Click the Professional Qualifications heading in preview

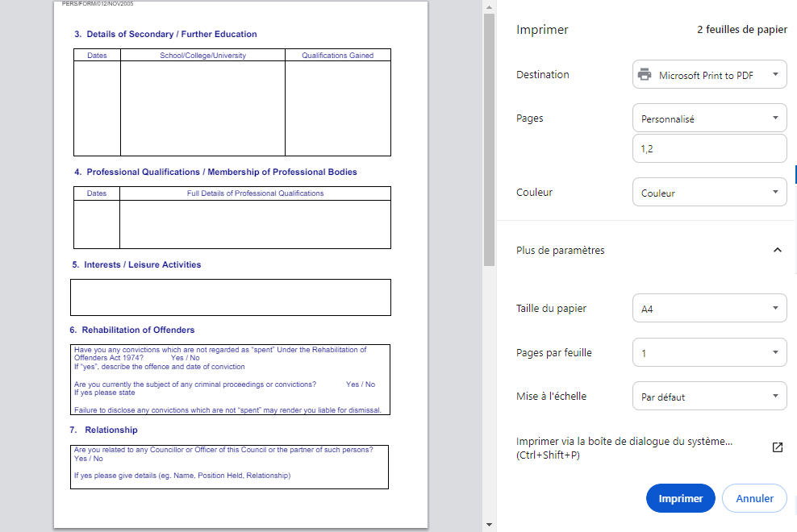[x=222, y=172]
